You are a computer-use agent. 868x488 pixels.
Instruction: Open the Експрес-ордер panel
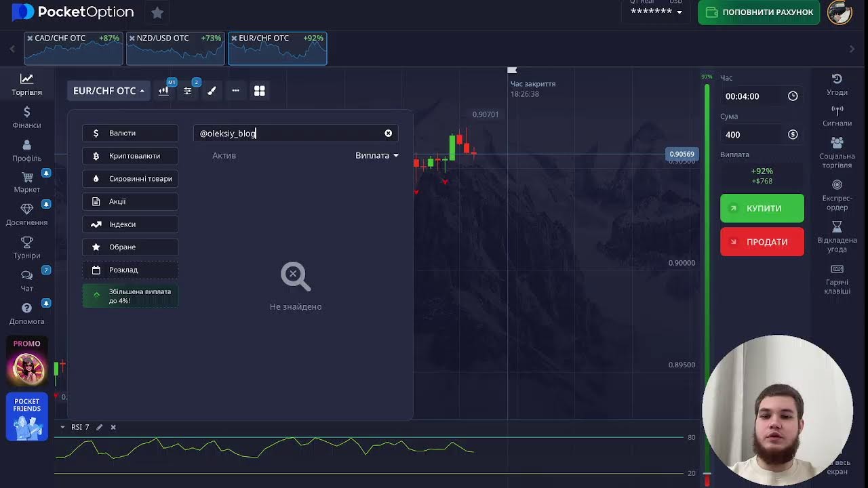[x=837, y=195]
